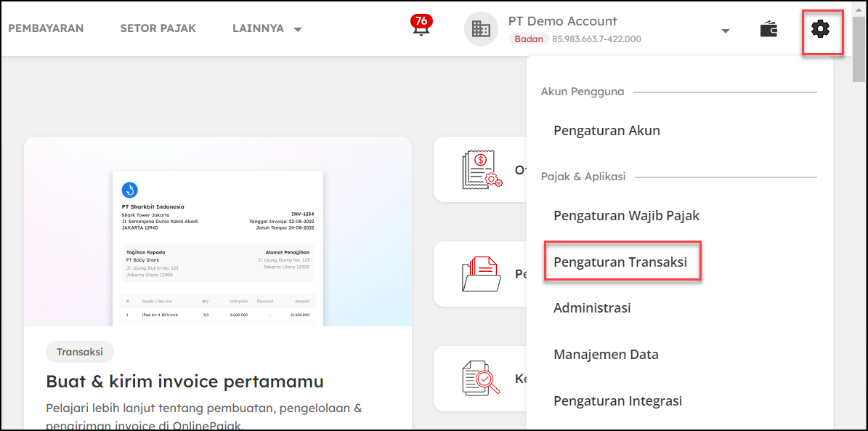Click the wallet icon

[768, 30]
